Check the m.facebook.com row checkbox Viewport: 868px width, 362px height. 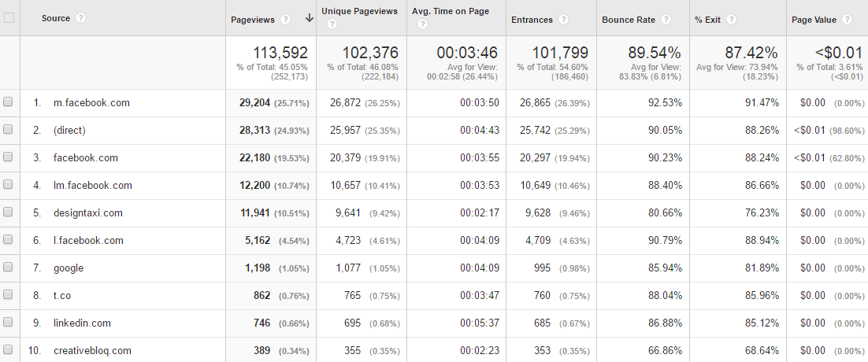point(8,102)
